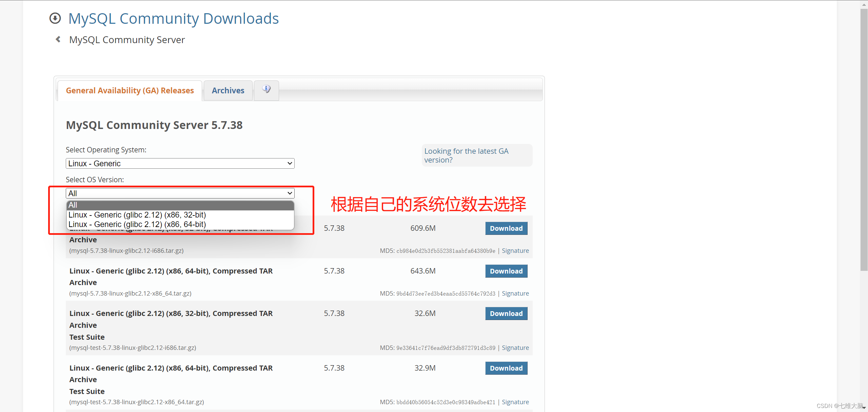Click the scrollbar down arrow

[864, 408]
